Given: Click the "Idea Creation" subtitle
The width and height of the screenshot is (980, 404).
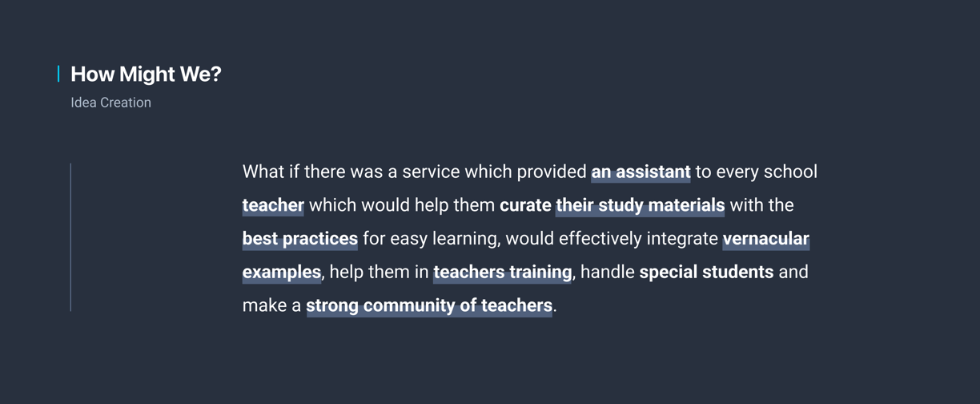Looking at the screenshot, I should (x=110, y=103).
